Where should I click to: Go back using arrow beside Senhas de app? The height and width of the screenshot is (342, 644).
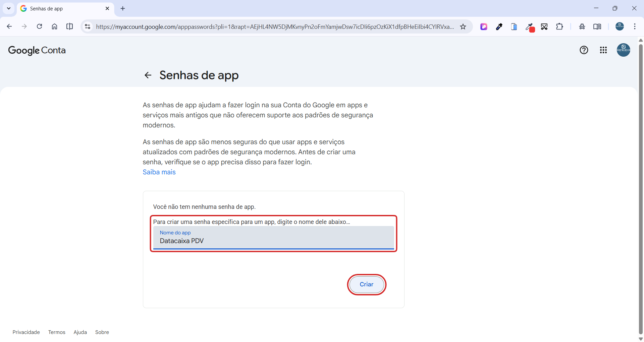(148, 75)
